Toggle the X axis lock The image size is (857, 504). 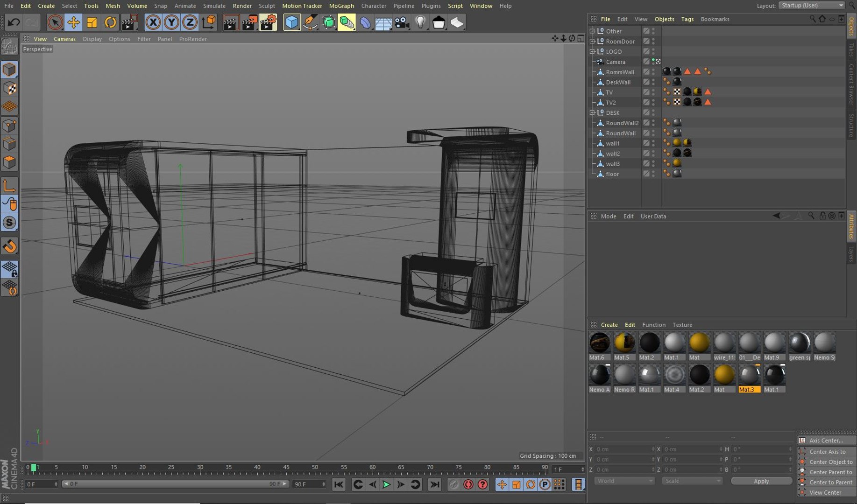click(x=153, y=22)
